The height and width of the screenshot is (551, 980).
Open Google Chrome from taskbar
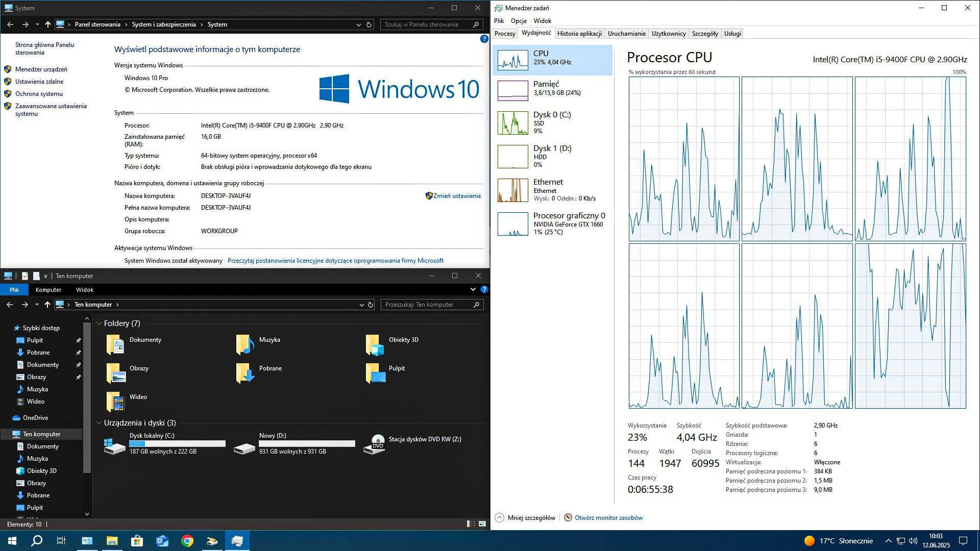[187, 541]
